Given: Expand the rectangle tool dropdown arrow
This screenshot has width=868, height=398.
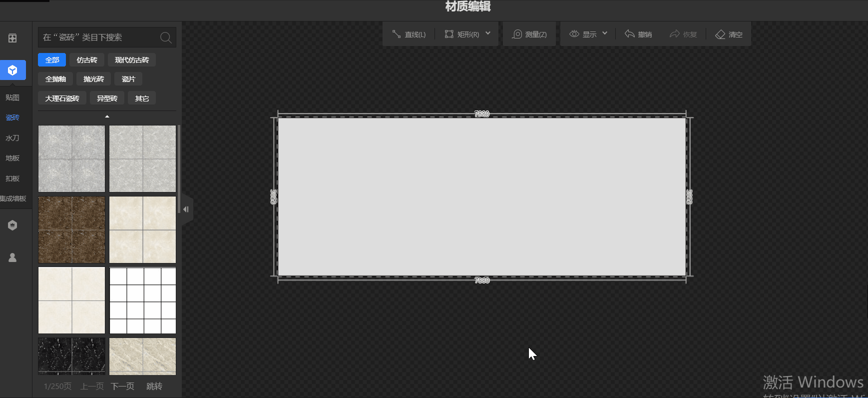Looking at the screenshot, I should coord(488,33).
